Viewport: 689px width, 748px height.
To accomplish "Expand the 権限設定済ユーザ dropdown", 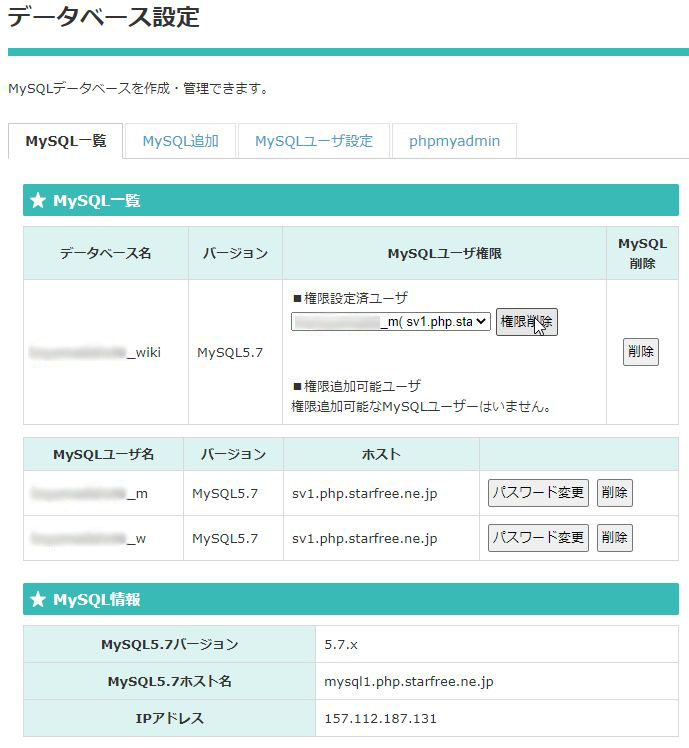I will [391, 321].
